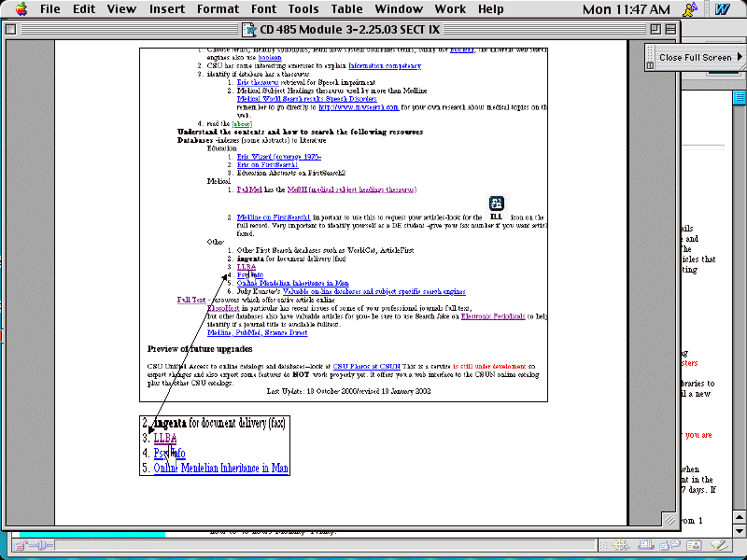
Task: Click the 'Medline on FirstSearch1' link
Action: (274, 217)
